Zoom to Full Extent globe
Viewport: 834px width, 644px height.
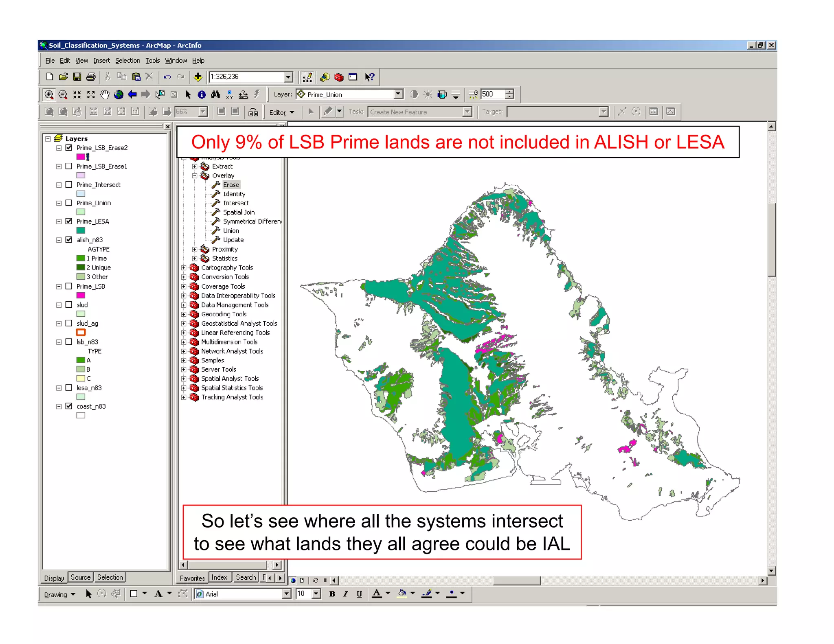[119, 94]
